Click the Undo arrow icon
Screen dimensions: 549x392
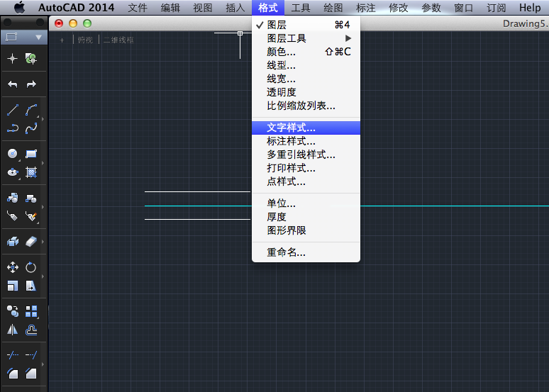pos(13,84)
